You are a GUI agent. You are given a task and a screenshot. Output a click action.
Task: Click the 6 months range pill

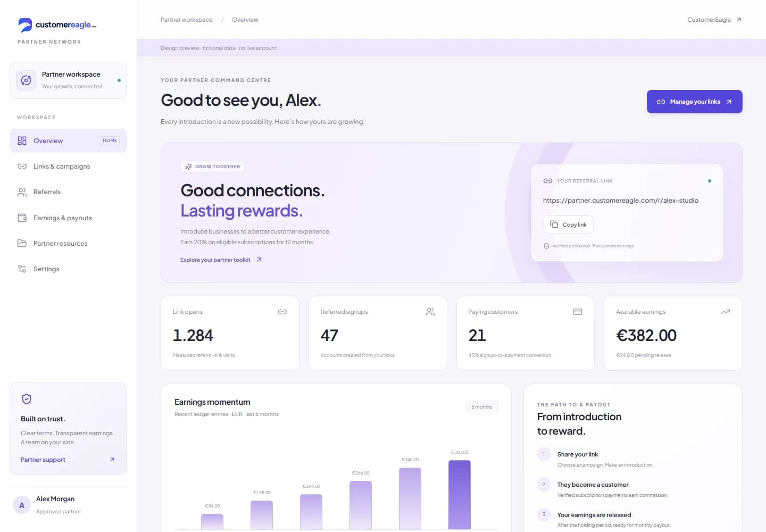coord(482,407)
